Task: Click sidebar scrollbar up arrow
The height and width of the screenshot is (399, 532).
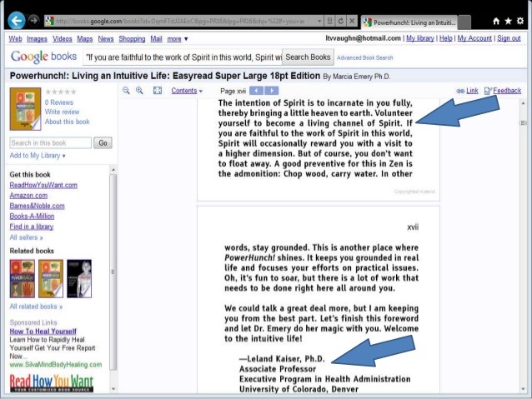Action: coord(113,169)
